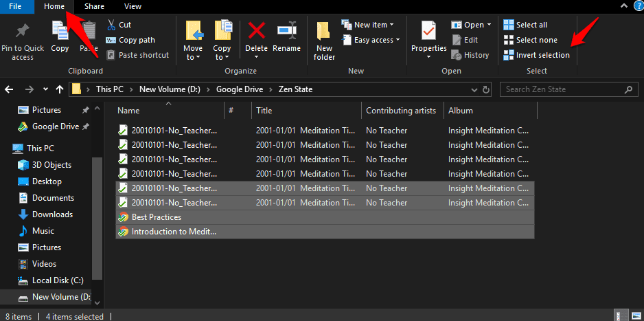Viewport: 644px width, 321px height.
Task: Select the Best Practices file
Action: [325, 217]
